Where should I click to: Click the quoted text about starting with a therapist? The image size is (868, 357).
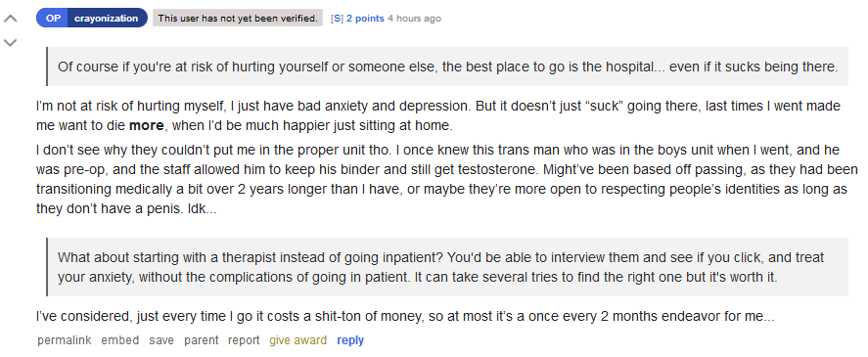[x=440, y=267]
